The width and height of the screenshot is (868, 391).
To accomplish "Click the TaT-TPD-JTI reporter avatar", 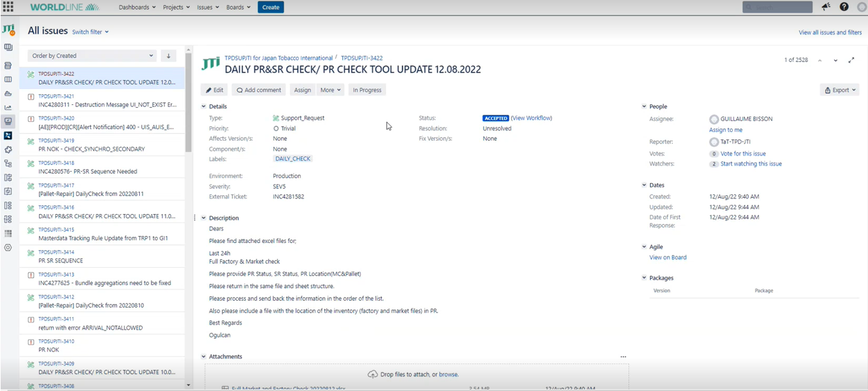I will pos(714,142).
